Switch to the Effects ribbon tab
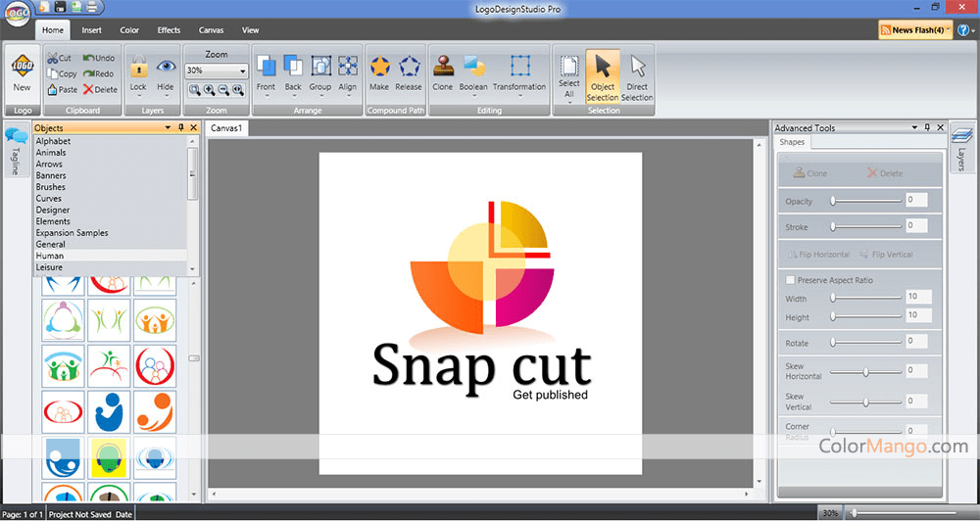The height and width of the screenshot is (521, 980). point(169,30)
